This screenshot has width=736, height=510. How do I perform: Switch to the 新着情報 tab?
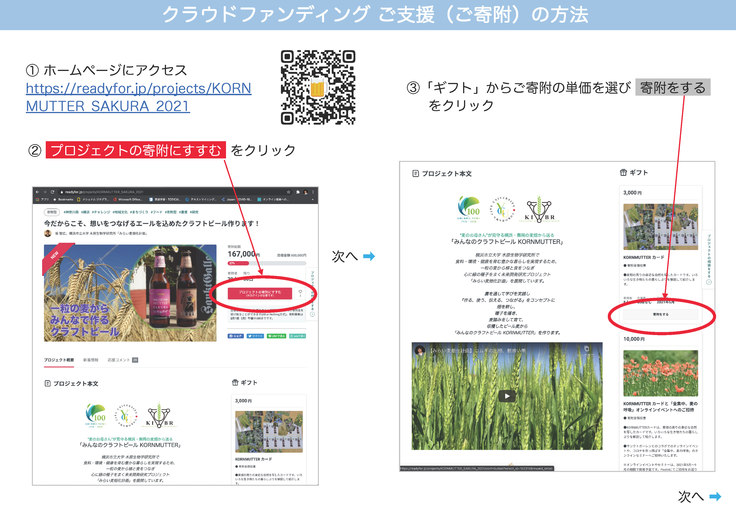[91, 358]
